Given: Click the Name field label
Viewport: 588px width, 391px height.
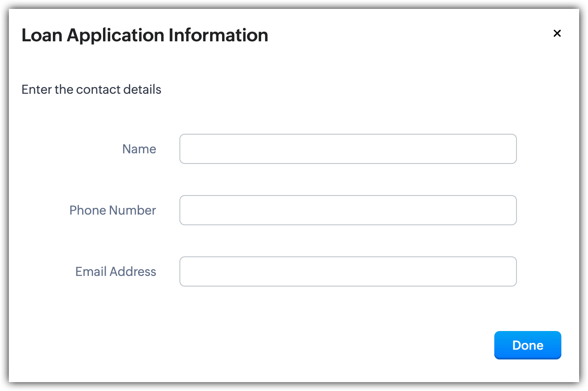Looking at the screenshot, I should (139, 149).
